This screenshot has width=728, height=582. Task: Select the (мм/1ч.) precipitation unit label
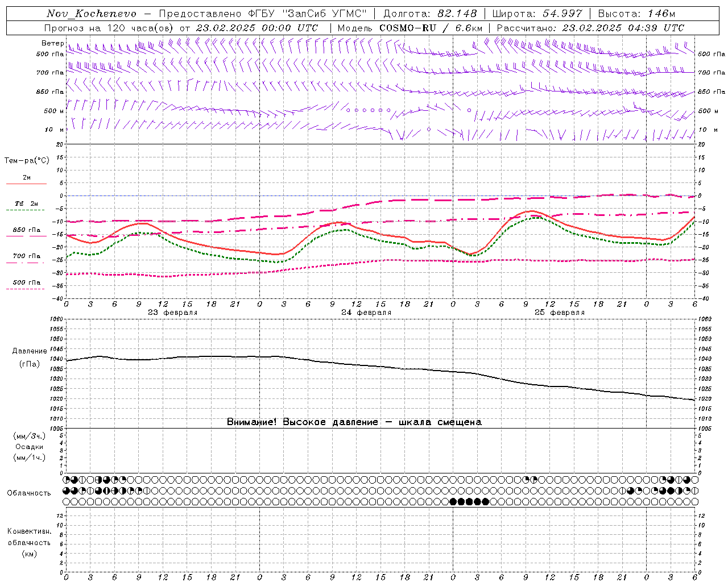(x=30, y=458)
